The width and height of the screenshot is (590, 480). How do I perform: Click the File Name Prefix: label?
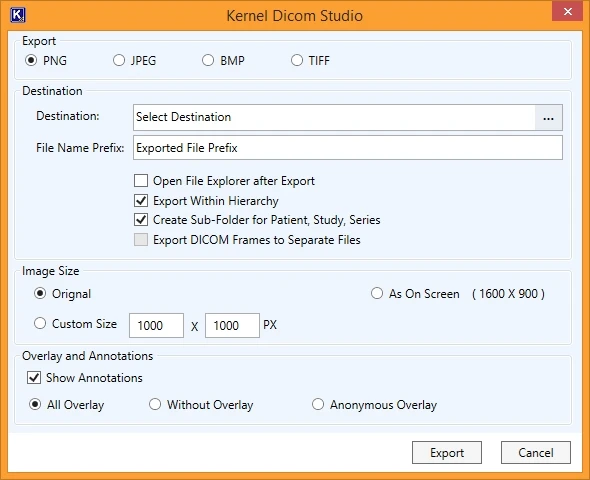tap(80, 148)
